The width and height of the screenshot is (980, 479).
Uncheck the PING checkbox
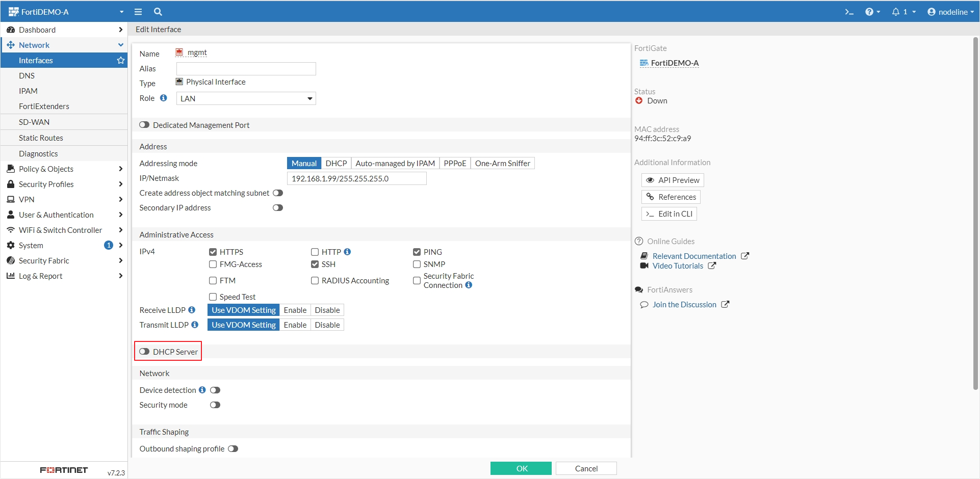tap(417, 252)
